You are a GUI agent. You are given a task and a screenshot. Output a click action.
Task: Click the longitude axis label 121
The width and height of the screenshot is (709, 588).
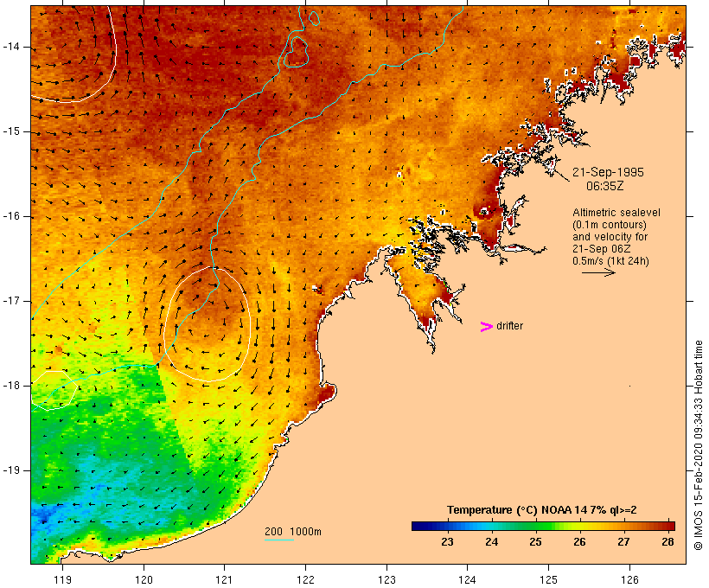click(x=224, y=579)
